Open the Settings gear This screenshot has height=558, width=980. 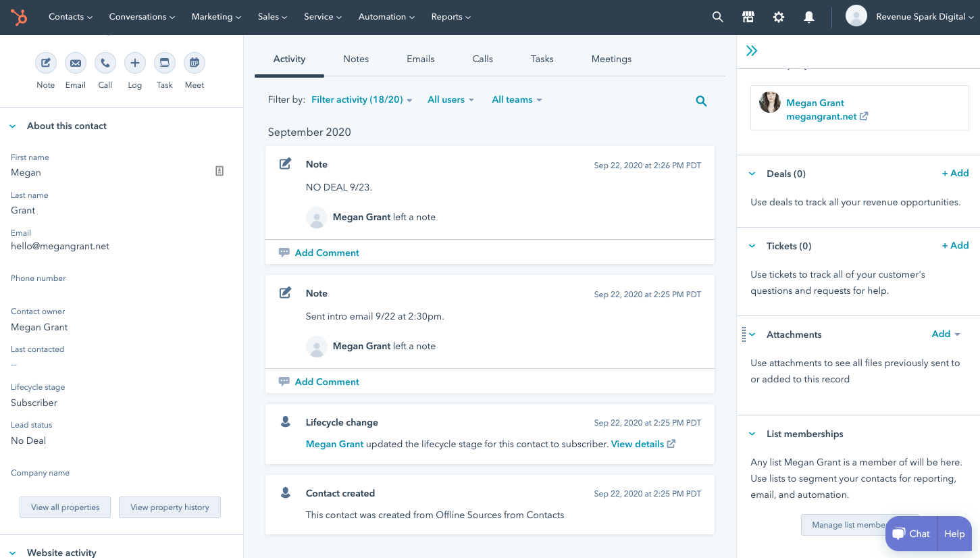778,16
